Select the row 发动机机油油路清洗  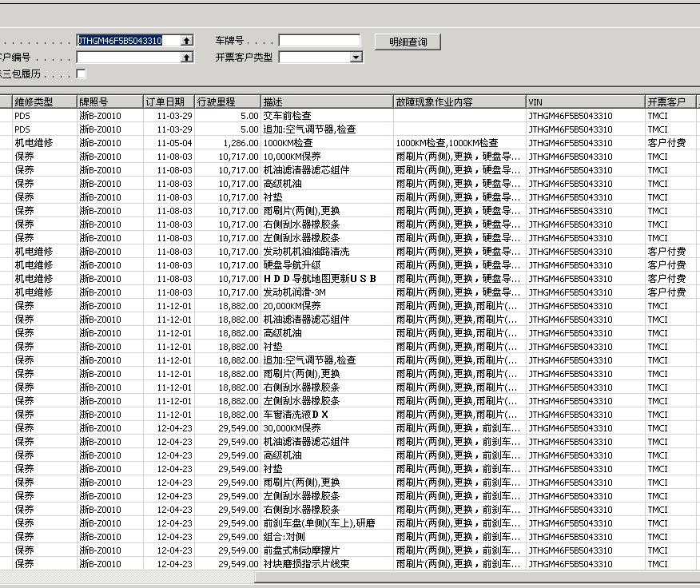click(350, 252)
